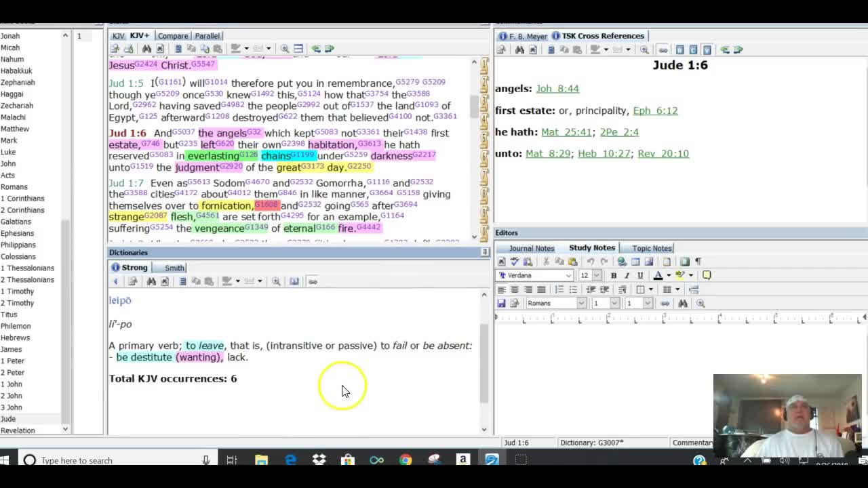Image resolution: width=868 pixels, height=488 pixels.
Task: Open font color dropdown arrow in Editors
Action: [669, 276]
